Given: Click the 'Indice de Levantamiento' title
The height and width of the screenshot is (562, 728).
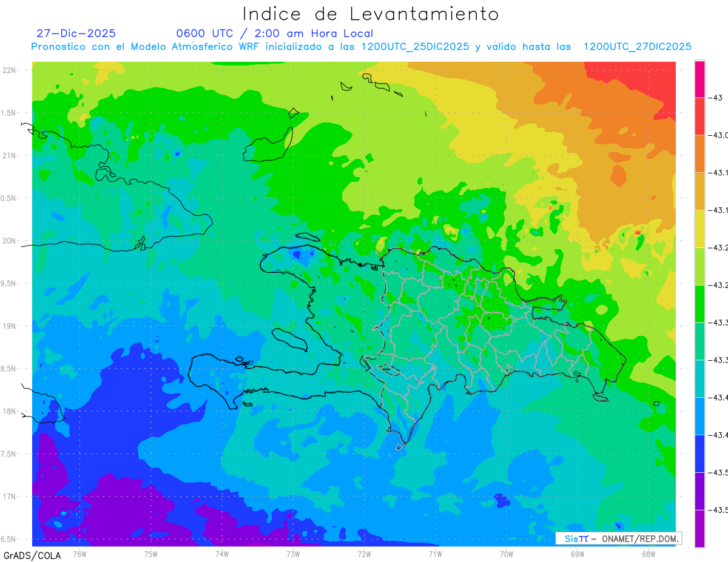Looking at the screenshot, I should tap(370, 14).
